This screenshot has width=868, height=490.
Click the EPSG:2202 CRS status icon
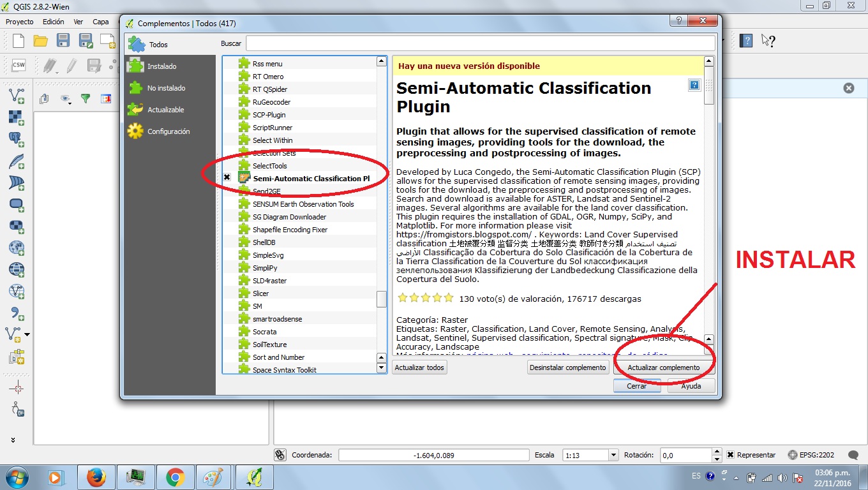click(811, 455)
